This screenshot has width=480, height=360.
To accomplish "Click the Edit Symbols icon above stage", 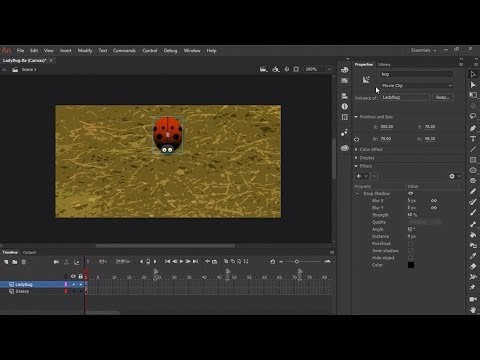I will 276,69.
